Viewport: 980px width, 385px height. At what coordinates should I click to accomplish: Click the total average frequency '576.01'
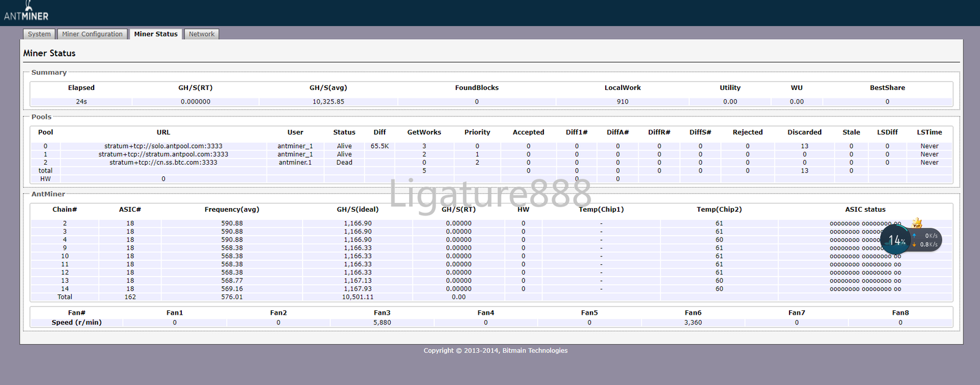[232, 297]
